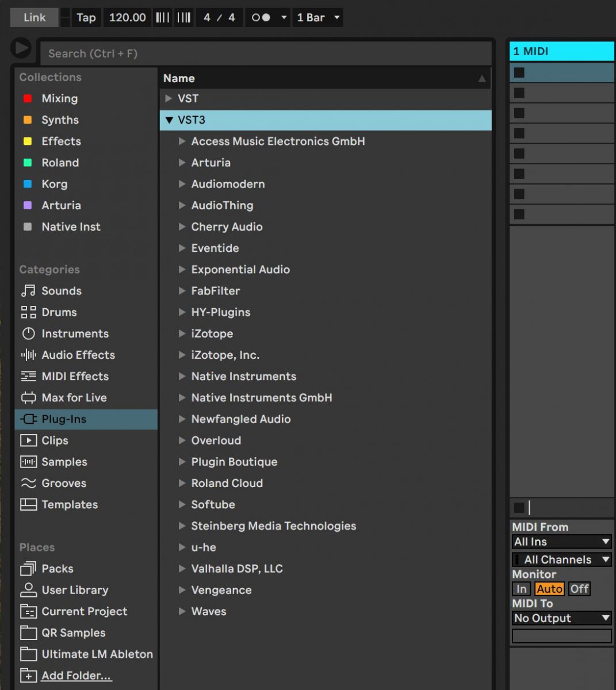Select the Plug-Ins category

tap(86, 419)
